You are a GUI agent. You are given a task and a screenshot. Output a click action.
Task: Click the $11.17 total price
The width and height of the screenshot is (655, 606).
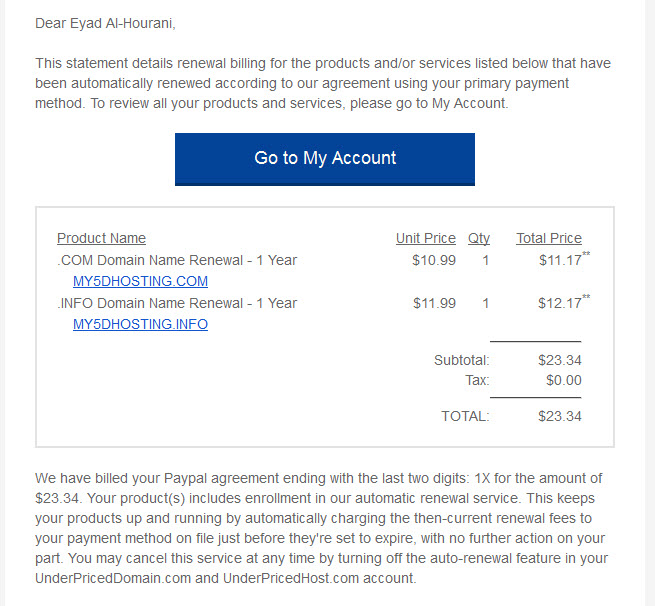pyautogui.click(x=560, y=260)
